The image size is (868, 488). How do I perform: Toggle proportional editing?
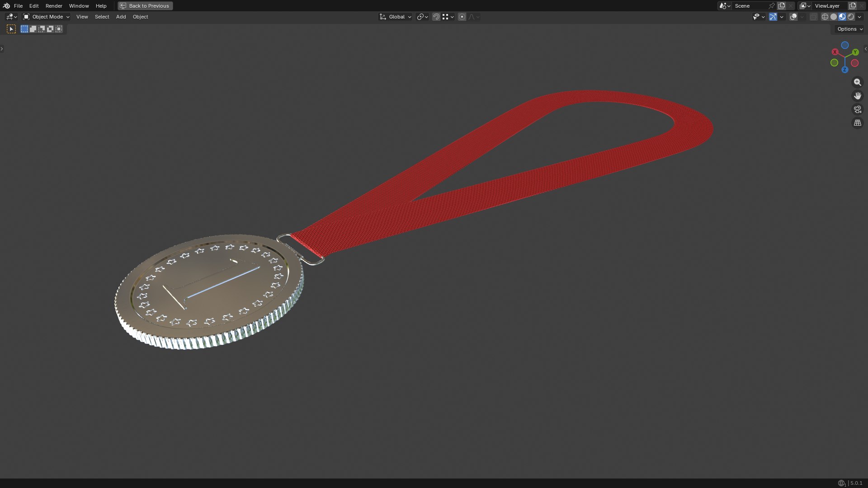tap(462, 17)
